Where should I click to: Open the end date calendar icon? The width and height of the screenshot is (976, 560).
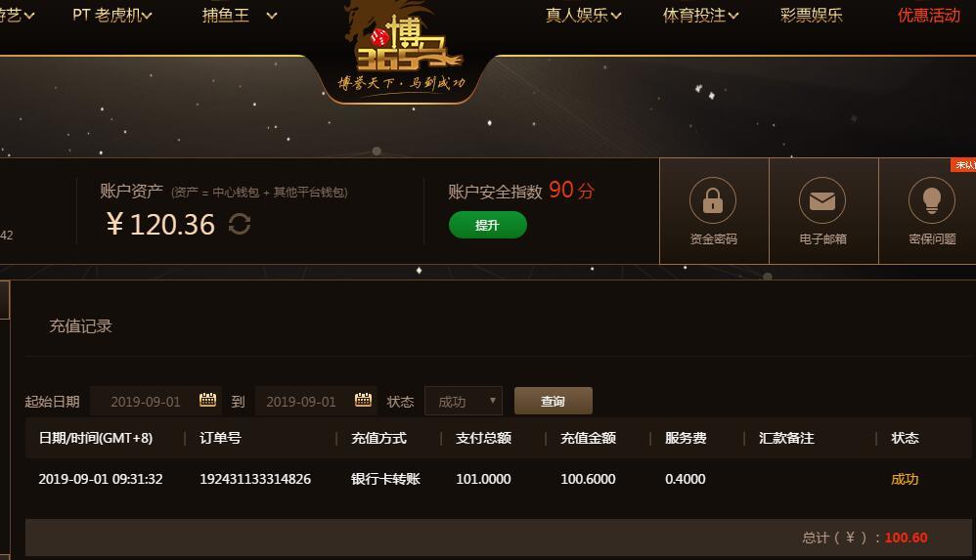[x=363, y=400]
